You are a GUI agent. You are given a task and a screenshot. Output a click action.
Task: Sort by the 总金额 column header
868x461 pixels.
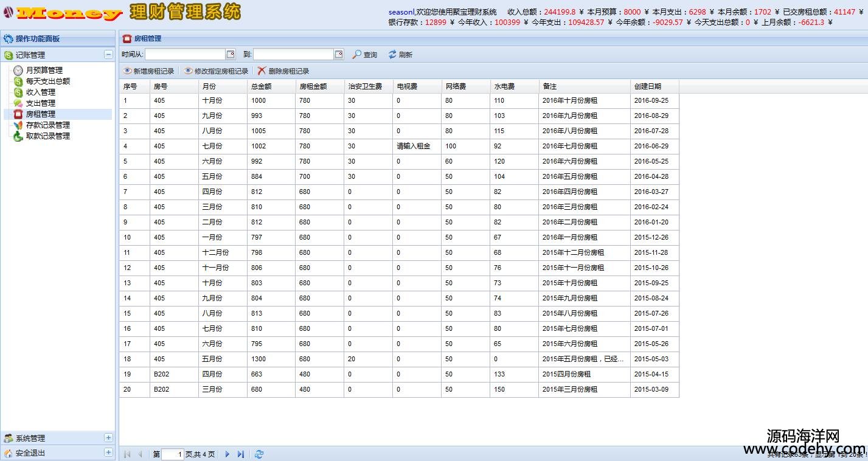tap(270, 86)
